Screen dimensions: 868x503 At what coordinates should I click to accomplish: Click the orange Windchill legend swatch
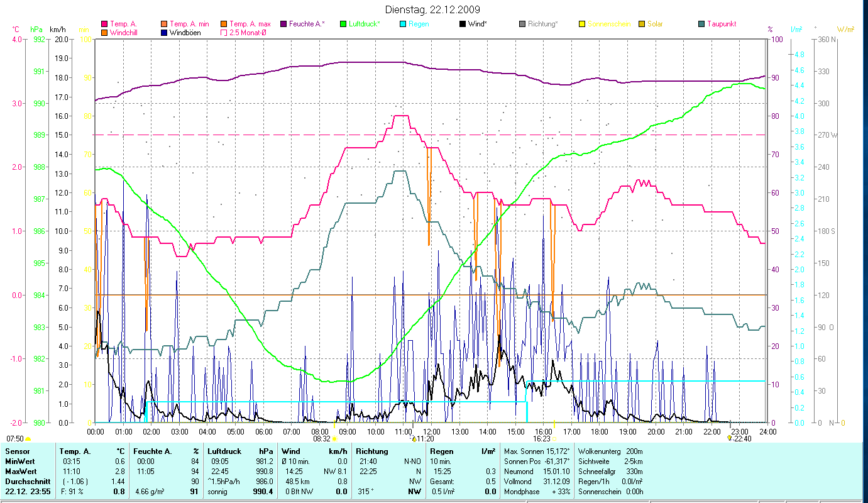click(x=104, y=32)
